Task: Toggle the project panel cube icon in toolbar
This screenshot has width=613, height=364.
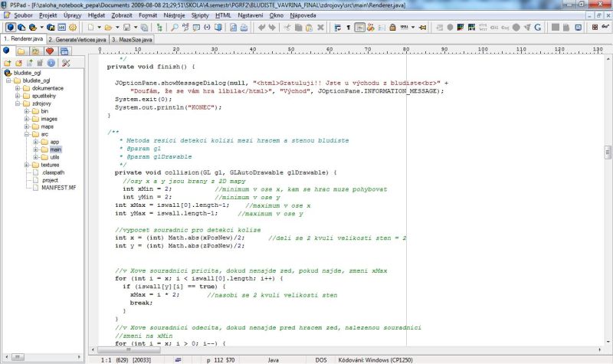Action: click(x=11, y=28)
